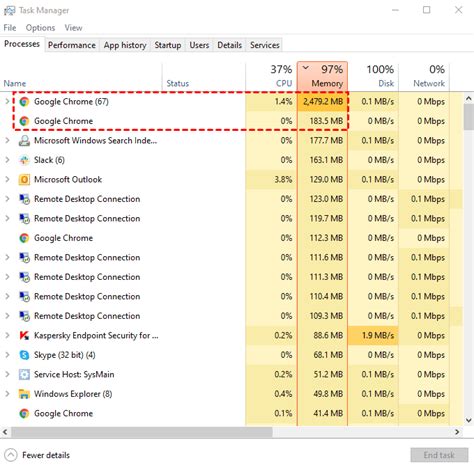Image resolution: width=474 pixels, height=472 pixels.
Task: Click the Task Manager title bar icon
Action: (x=9, y=11)
